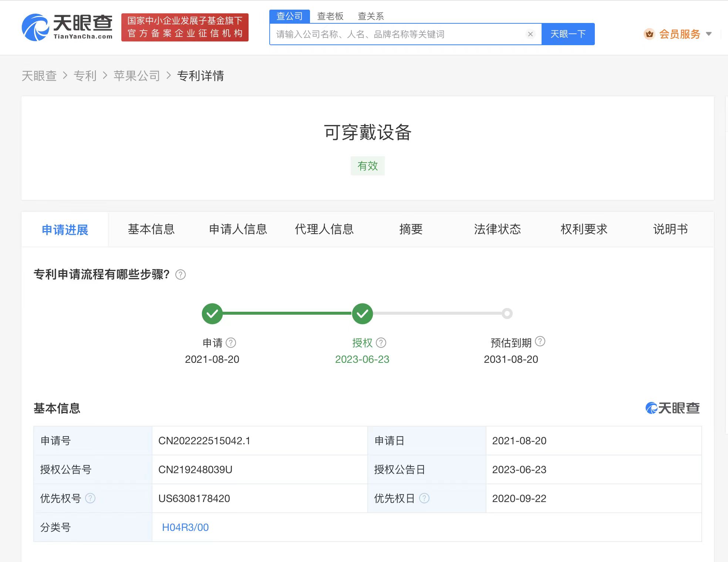Click the green check at 授权 step

363,314
